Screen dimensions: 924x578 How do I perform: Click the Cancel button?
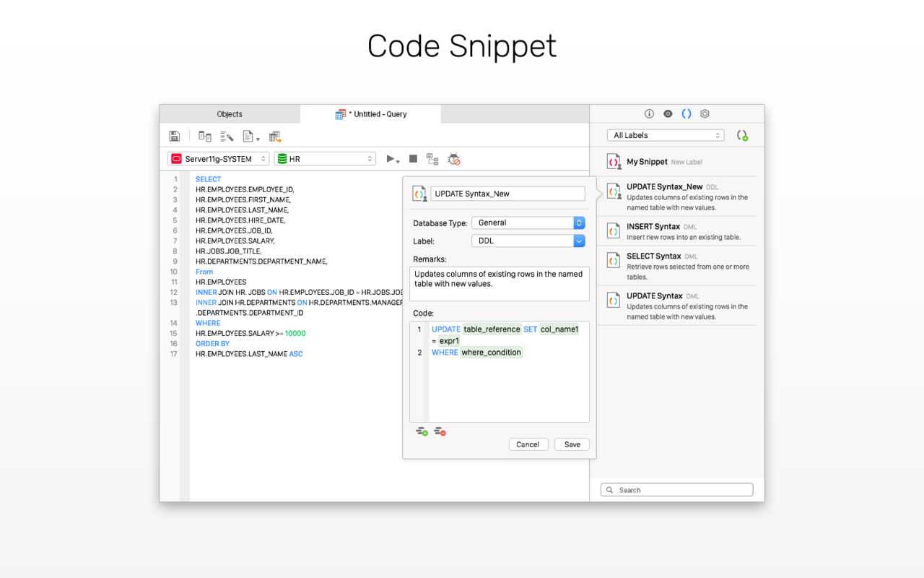pos(528,444)
